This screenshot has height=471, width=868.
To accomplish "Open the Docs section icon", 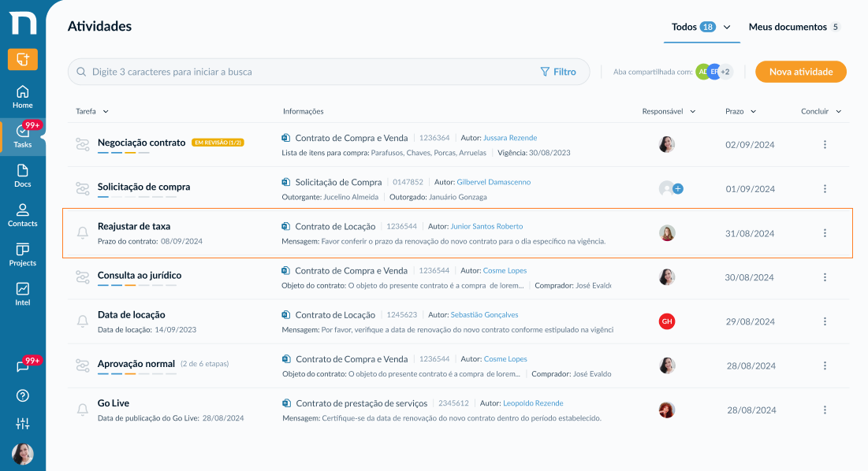I will 23,176.
